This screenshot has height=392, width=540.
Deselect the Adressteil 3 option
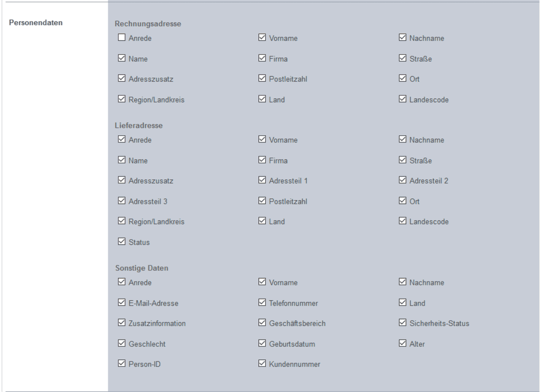121,201
